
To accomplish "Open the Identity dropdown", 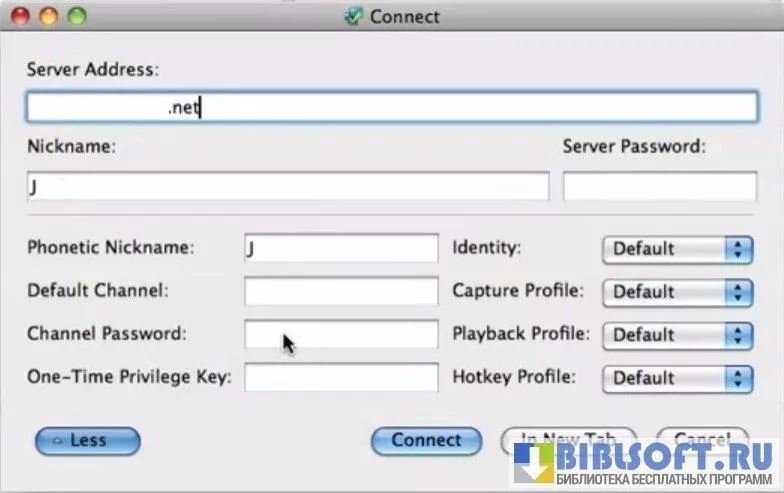I will click(x=676, y=249).
